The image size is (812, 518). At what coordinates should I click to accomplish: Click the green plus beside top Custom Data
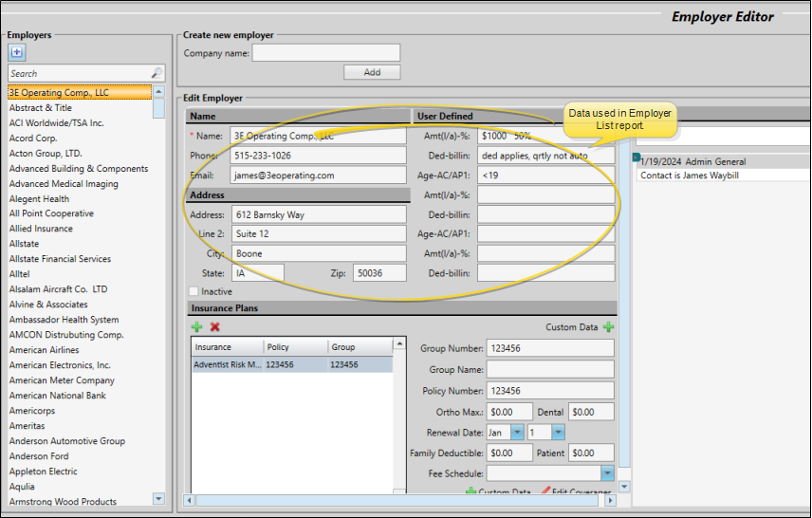pyautogui.click(x=608, y=327)
